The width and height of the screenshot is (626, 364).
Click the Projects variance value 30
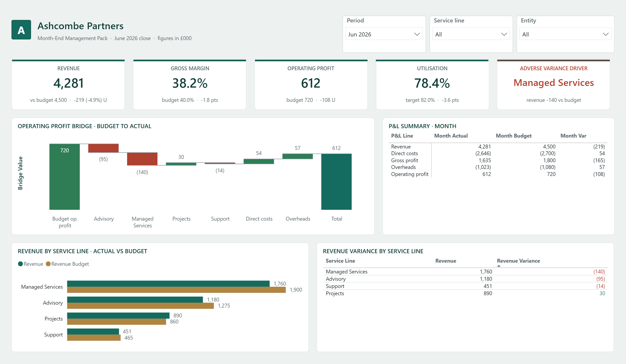tap(602, 293)
